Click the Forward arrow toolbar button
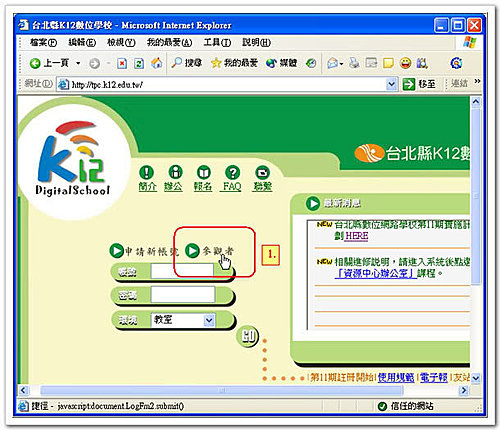Viewport: 500px width, 430px height. pyautogui.click(x=95, y=63)
